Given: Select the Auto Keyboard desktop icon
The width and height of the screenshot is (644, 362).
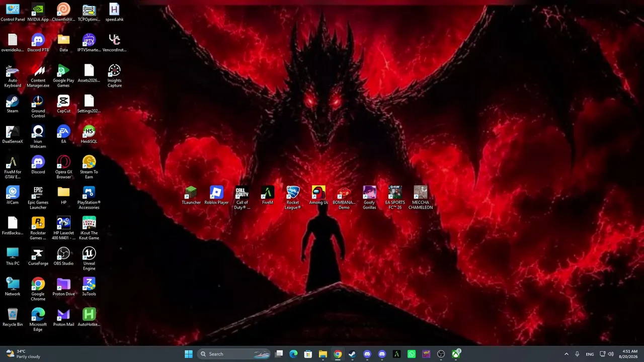Looking at the screenshot, I should [13, 76].
